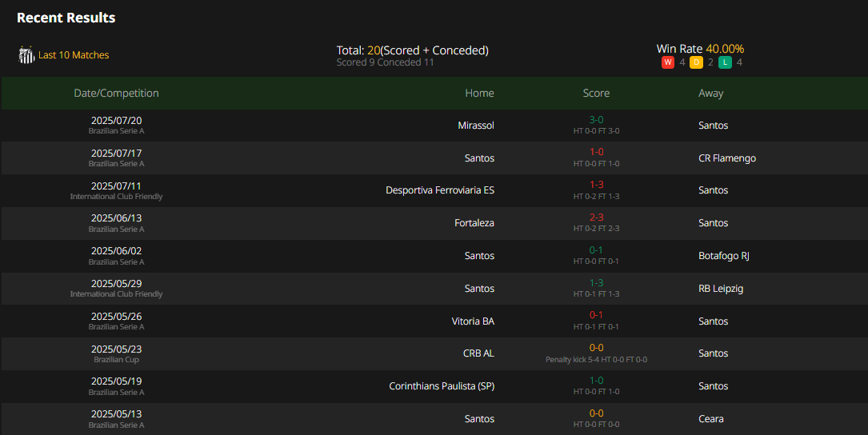This screenshot has height=435, width=868.
Task: Open Mirassol team in 2025/07/20 row
Action: (x=476, y=125)
